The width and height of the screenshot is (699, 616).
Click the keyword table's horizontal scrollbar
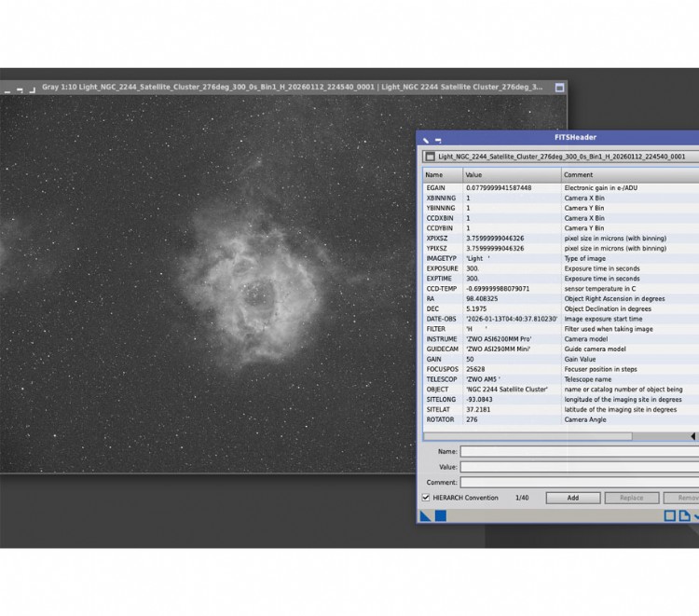point(528,436)
